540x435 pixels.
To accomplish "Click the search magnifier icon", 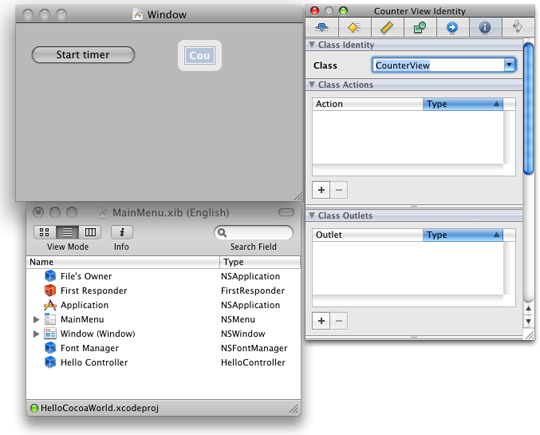I will click(222, 233).
